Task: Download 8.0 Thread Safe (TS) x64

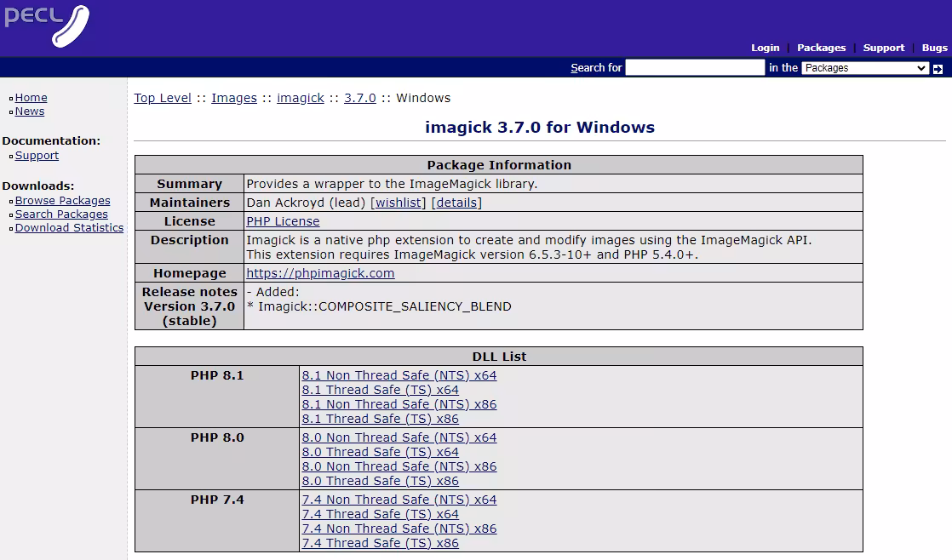Action: pos(381,452)
